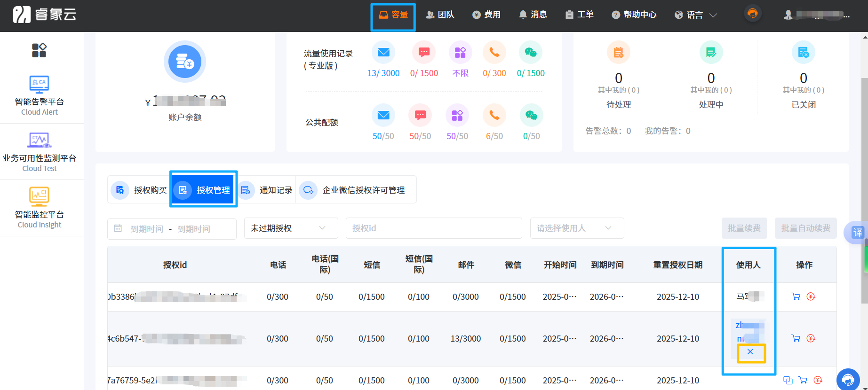Click the shopping cart icon in the first row

tap(796, 296)
